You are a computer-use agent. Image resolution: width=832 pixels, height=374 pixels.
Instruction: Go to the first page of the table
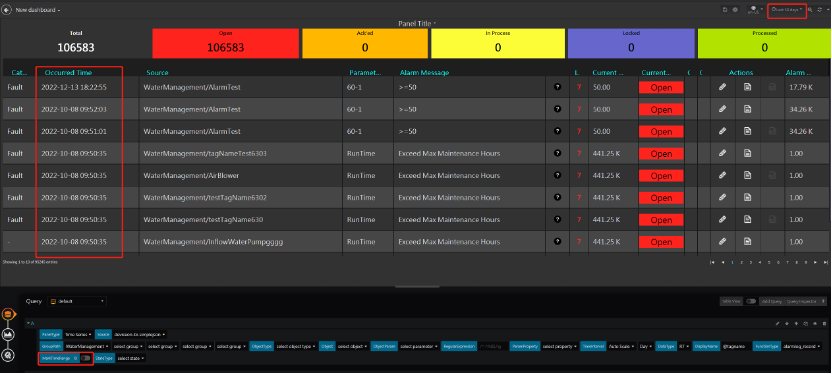(713, 262)
